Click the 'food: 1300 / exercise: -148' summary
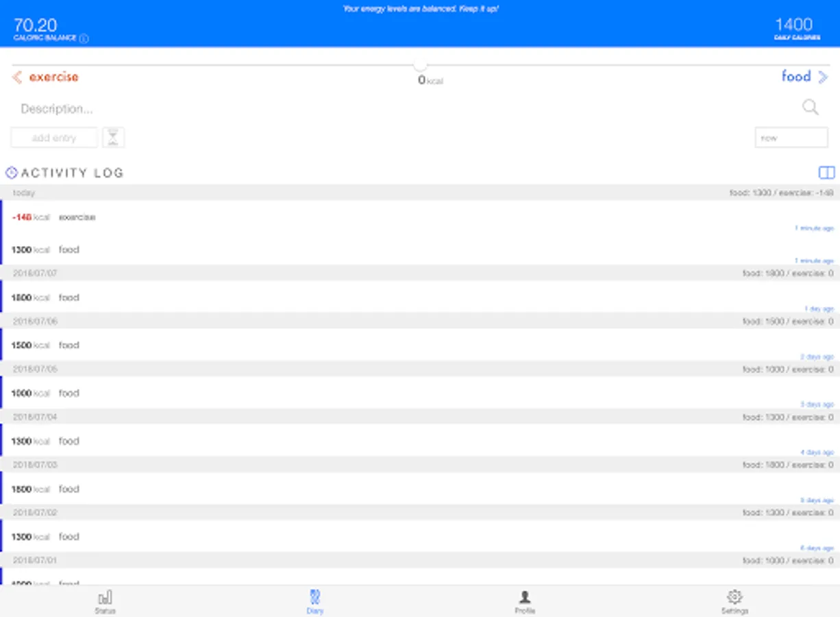Screen dimensions: 840x617 click(x=781, y=193)
